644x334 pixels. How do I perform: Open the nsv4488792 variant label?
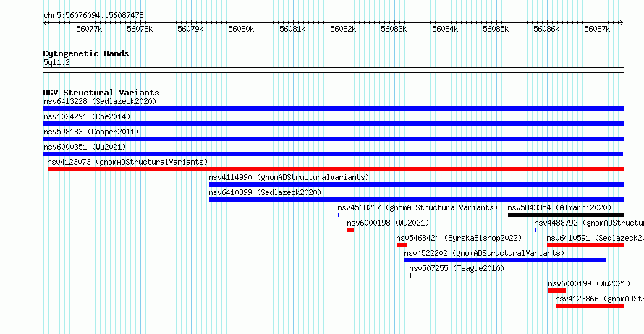coord(589,223)
